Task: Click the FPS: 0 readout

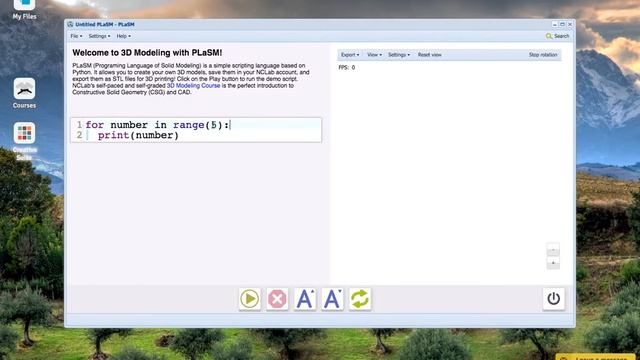Action: pos(347,67)
